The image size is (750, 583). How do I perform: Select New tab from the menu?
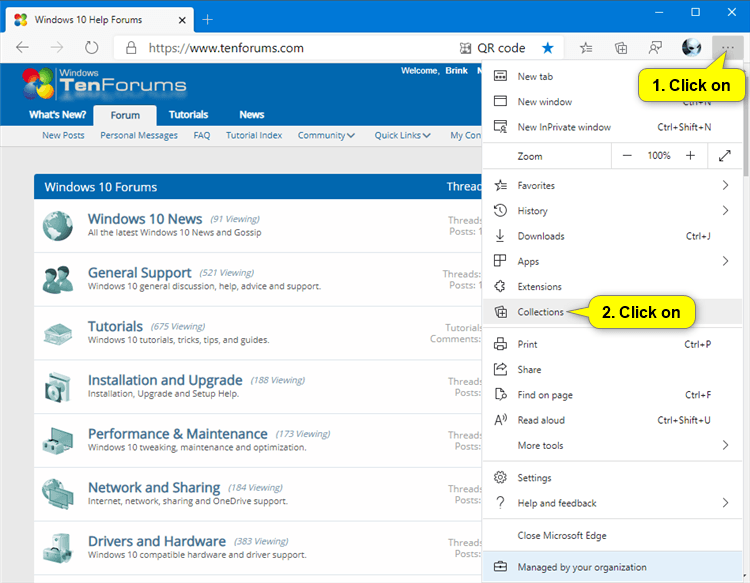tap(612, 76)
